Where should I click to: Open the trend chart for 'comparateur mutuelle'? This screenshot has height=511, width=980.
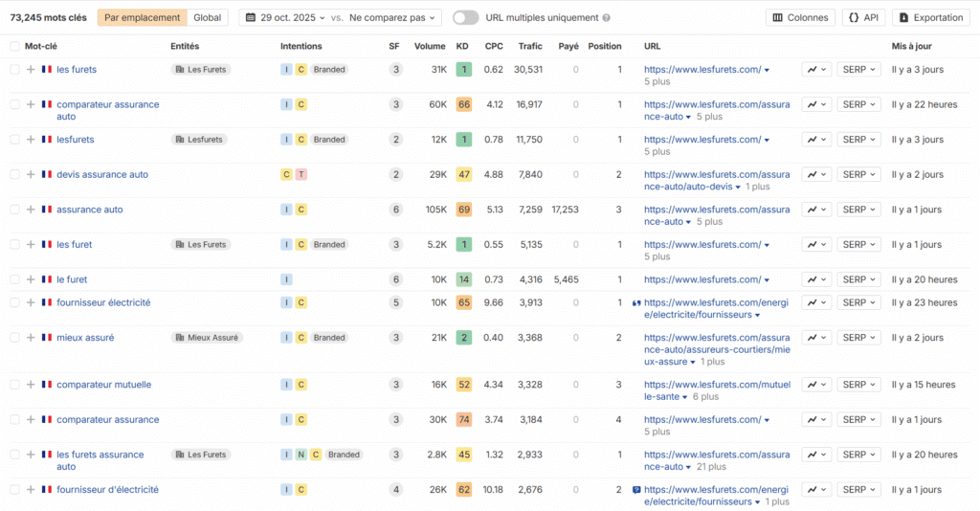(816, 384)
